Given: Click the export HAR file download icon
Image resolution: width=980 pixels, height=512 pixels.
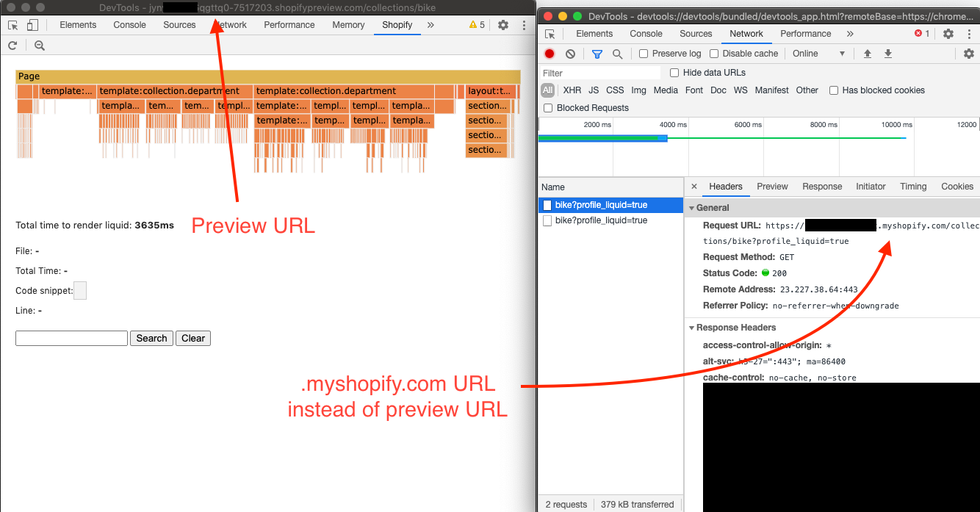Looking at the screenshot, I should coord(890,54).
